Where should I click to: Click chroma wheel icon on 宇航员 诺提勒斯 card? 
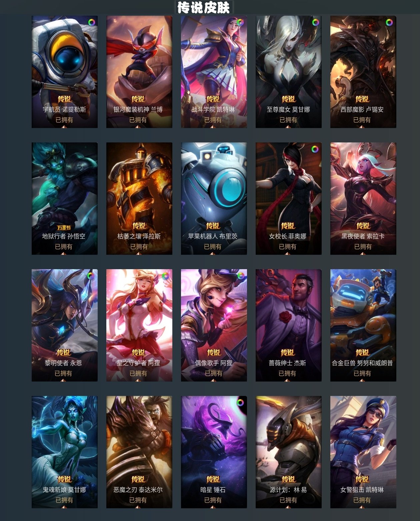[x=91, y=22]
